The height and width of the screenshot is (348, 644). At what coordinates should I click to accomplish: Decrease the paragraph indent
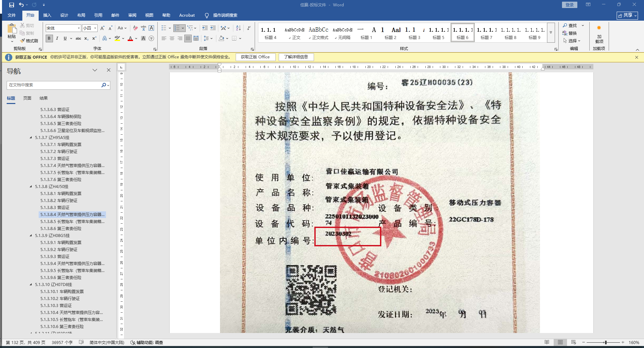205,28
